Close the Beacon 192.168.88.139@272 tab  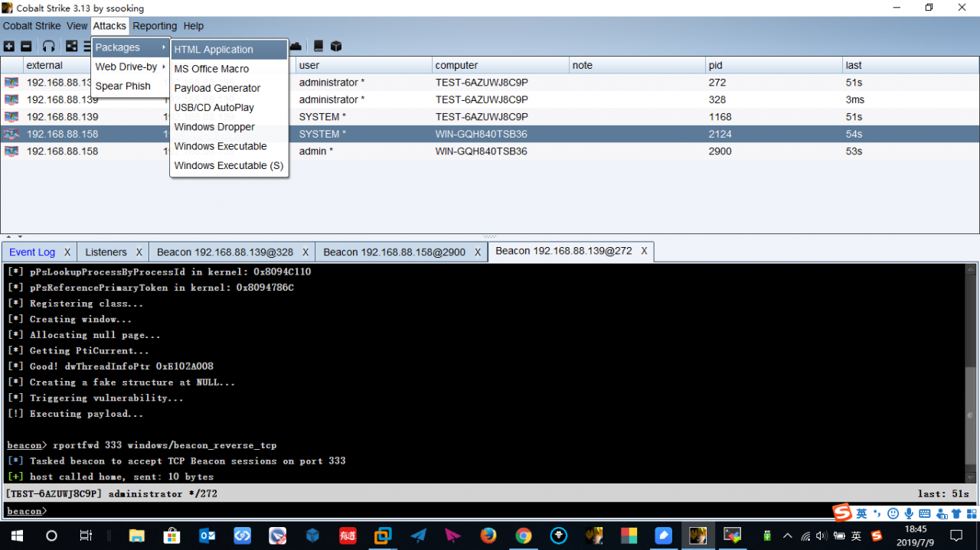coord(644,251)
